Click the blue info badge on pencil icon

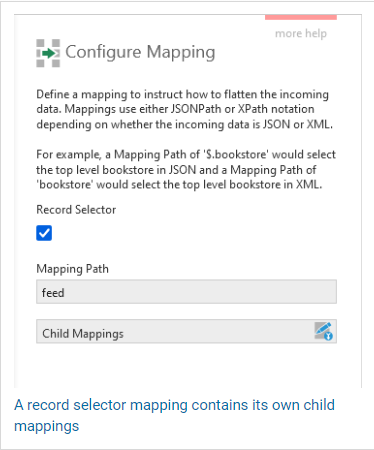click(x=328, y=336)
